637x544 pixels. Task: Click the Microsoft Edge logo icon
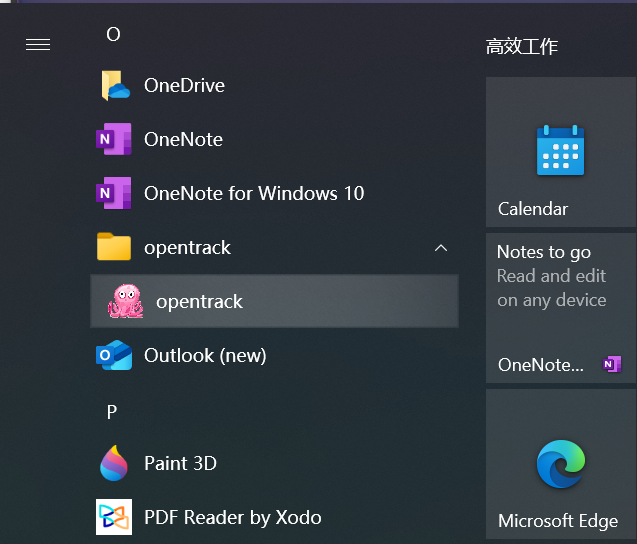(x=561, y=464)
